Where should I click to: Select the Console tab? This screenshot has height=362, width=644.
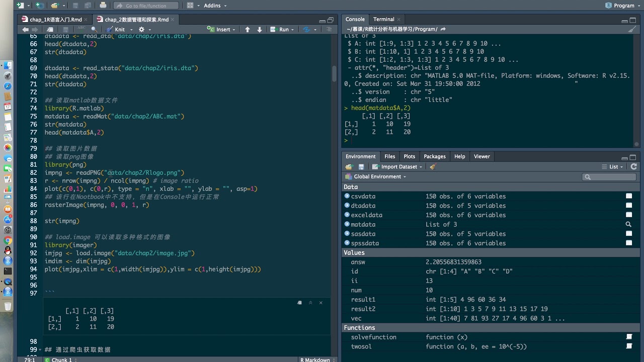(x=355, y=20)
